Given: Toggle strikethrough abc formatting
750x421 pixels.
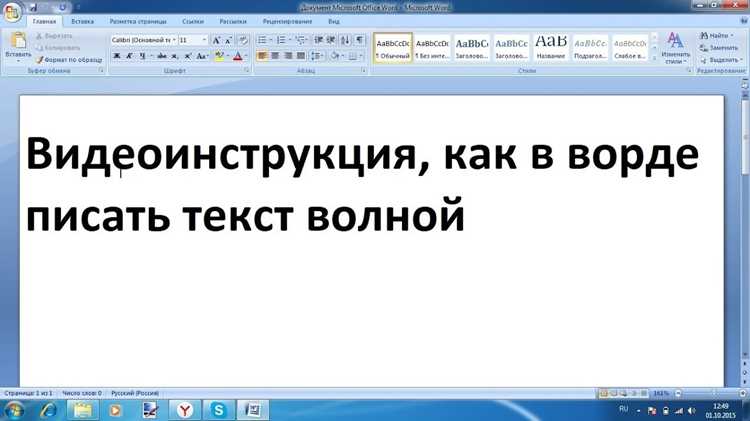Looking at the screenshot, I should pos(162,56).
